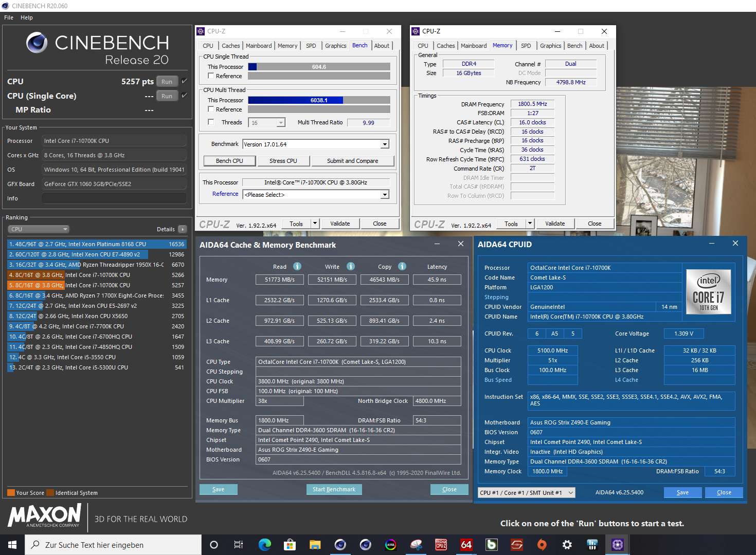Click the Cinebench Info text field
756x555 pixels.
pyautogui.click(x=114, y=198)
